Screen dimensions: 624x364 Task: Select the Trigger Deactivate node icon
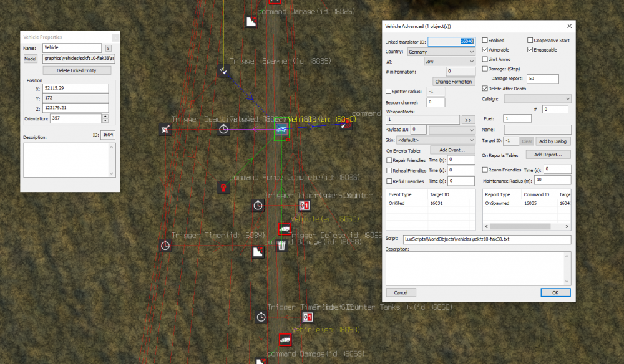point(165,129)
